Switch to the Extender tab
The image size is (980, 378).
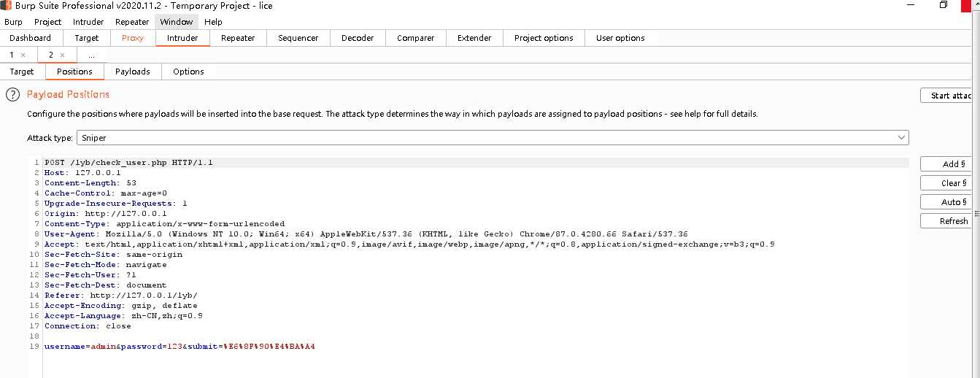tap(474, 38)
